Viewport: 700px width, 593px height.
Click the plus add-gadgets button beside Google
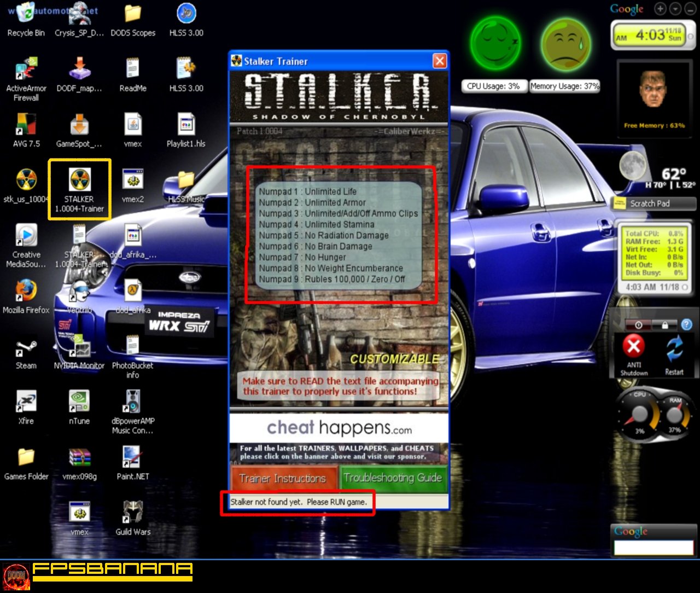(661, 9)
